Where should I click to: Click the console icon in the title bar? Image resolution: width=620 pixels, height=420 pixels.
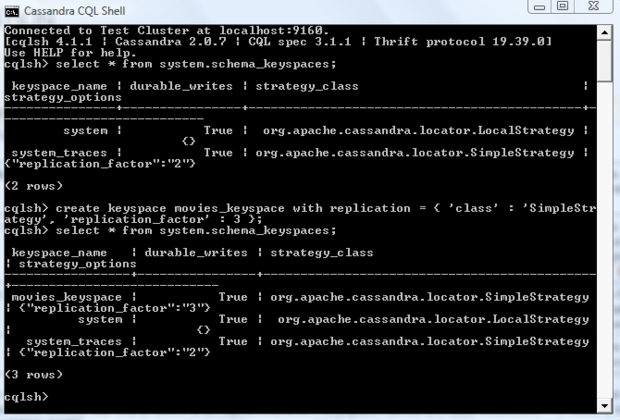[x=11, y=11]
